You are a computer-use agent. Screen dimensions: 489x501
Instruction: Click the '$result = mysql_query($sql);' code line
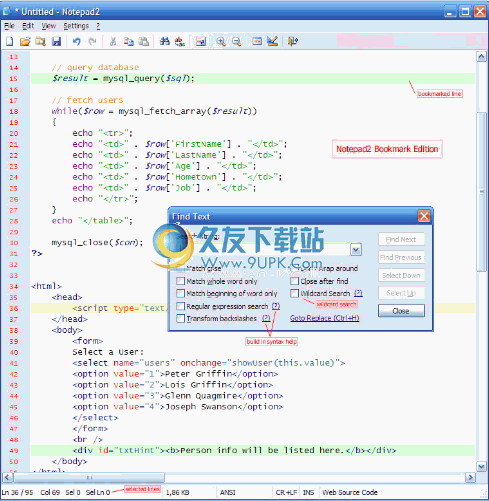tap(123, 78)
